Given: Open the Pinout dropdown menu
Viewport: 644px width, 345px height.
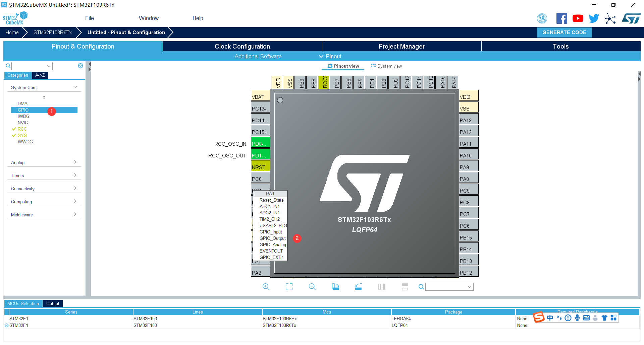Looking at the screenshot, I should pos(330,56).
